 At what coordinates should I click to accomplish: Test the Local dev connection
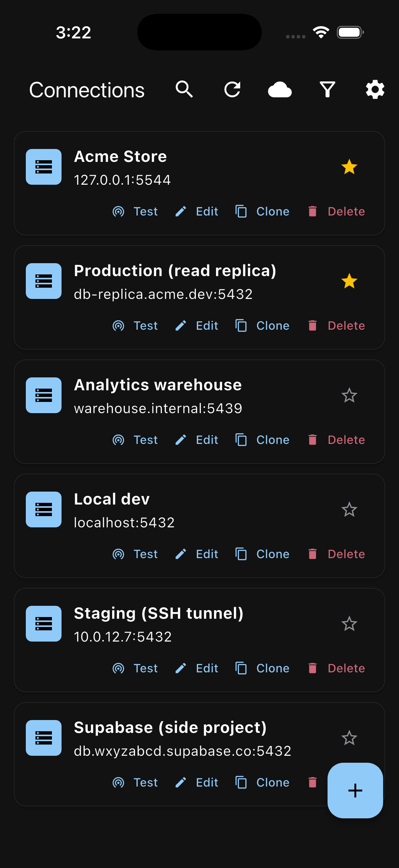135,554
